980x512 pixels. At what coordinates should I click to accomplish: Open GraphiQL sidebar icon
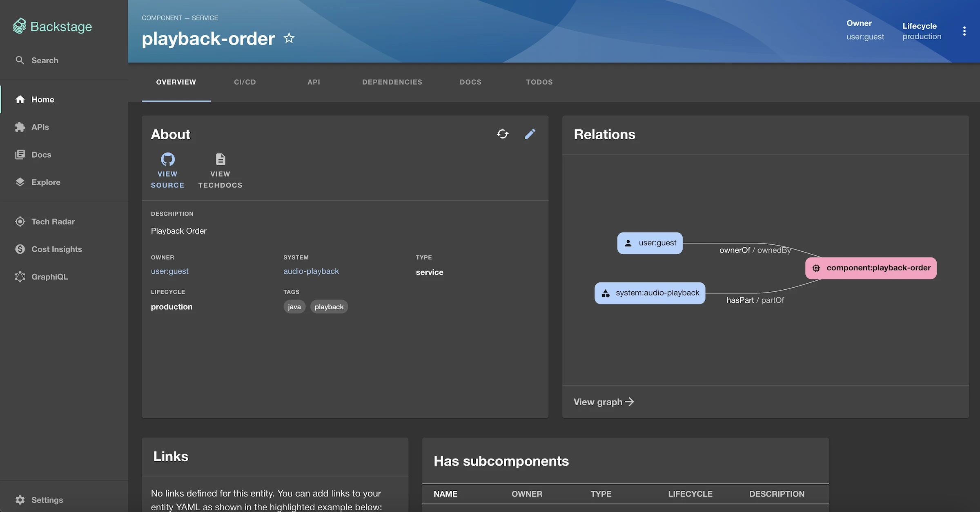coord(20,277)
